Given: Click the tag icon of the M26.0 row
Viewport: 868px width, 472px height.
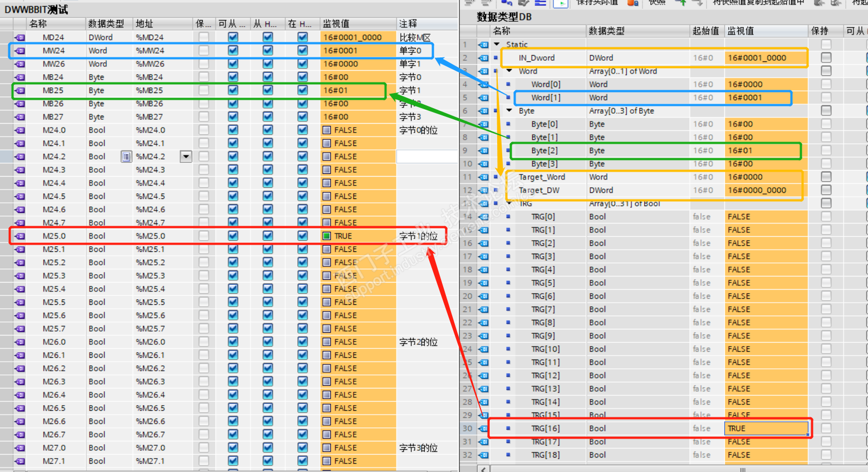Looking at the screenshot, I should (x=20, y=342).
